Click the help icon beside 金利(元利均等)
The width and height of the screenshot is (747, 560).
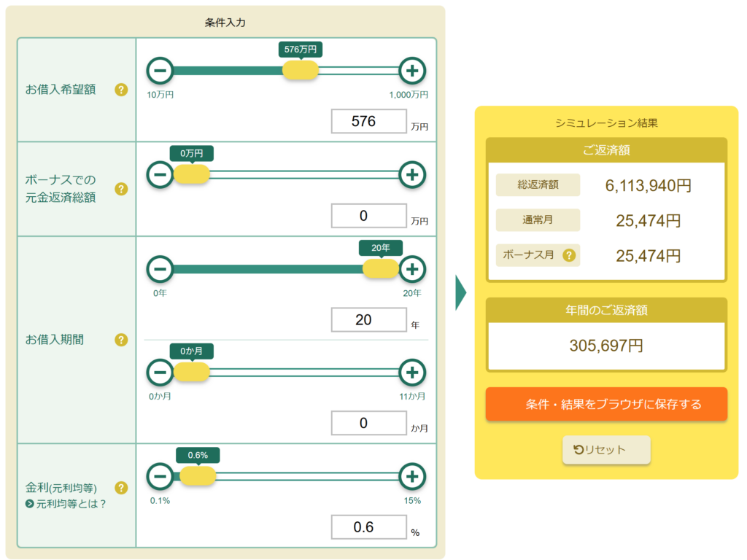(121, 488)
